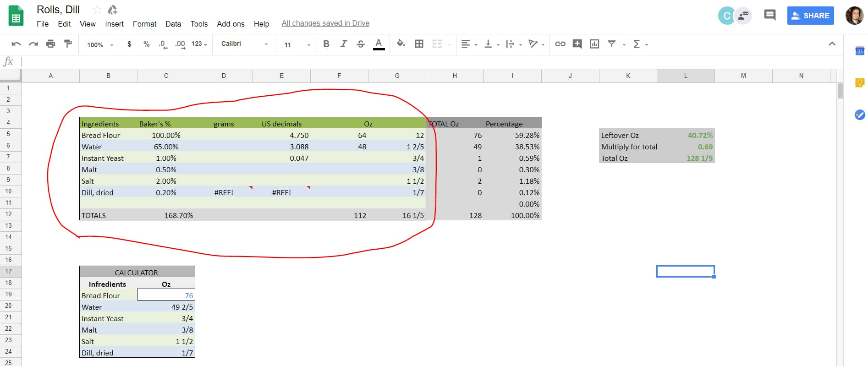The image size is (868, 366).
Task: Open the fill color bucket
Action: pos(401,44)
